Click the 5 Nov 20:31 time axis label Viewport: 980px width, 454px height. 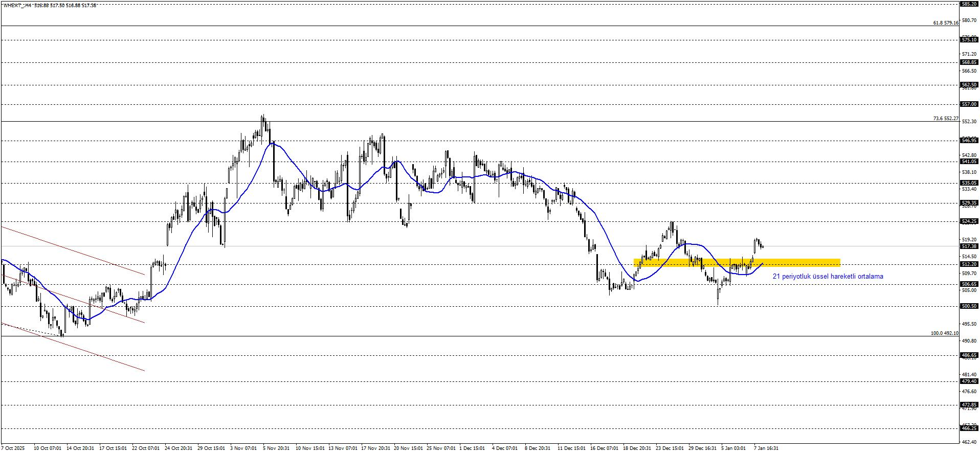[x=276, y=448]
